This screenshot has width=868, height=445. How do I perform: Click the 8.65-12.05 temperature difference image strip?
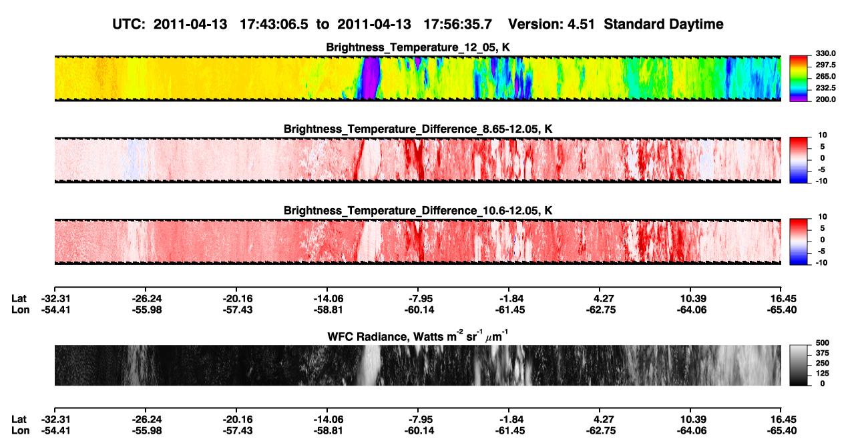pyautogui.click(x=417, y=160)
